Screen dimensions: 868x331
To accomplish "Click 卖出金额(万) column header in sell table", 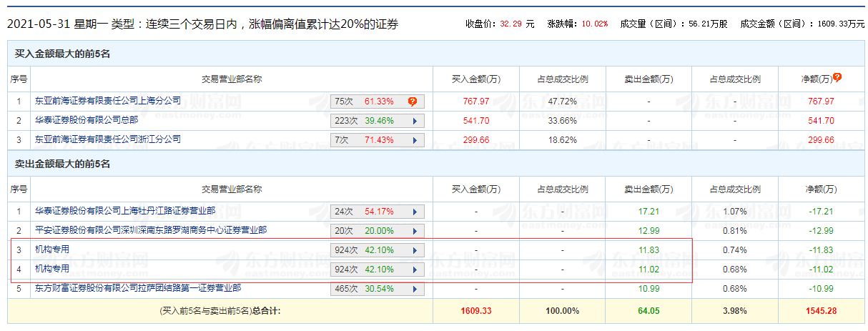I will tap(648, 189).
